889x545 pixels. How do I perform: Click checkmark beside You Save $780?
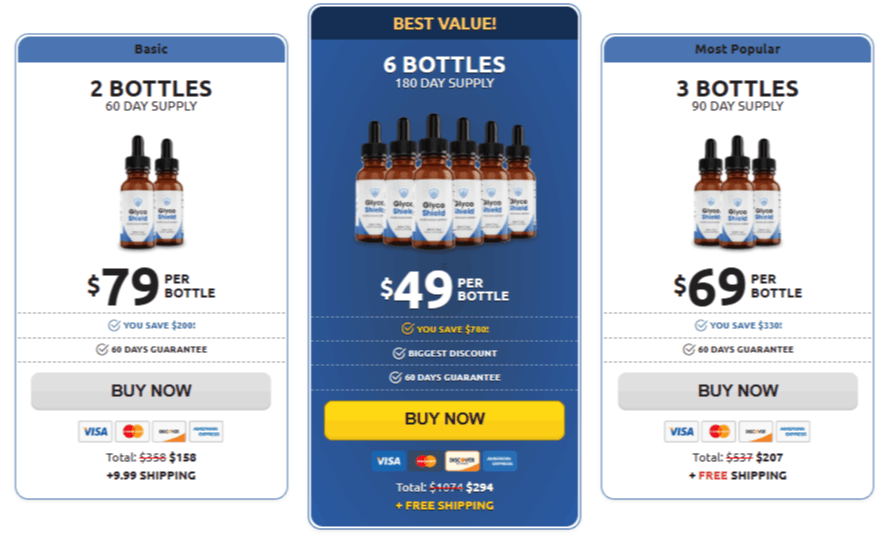tap(408, 328)
